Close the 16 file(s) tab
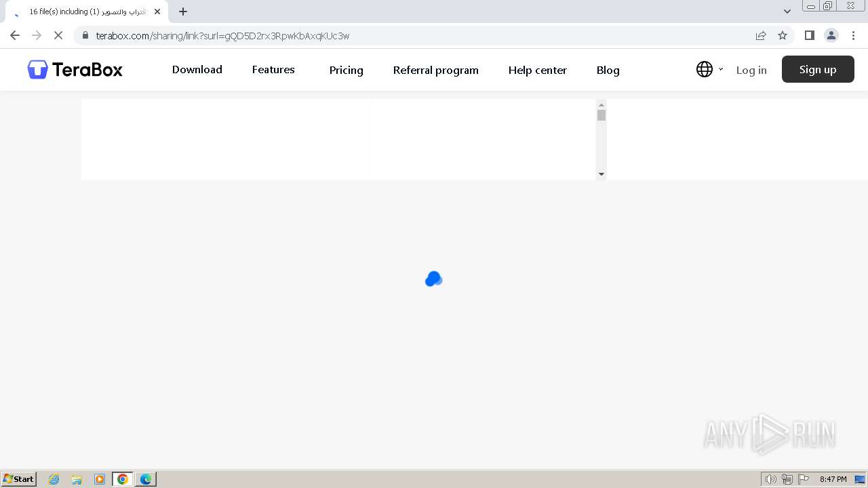The width and height of the screenshot is (868, 488). click(x=157, y=12)
